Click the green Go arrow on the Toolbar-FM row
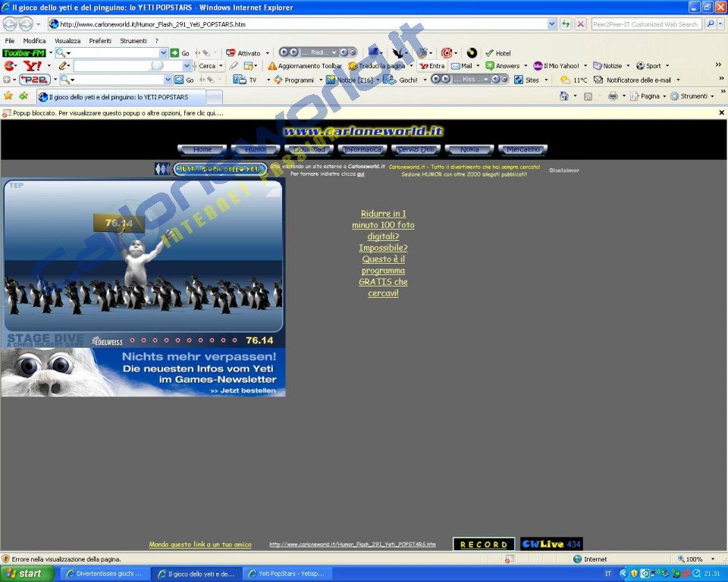 [174, 53]
